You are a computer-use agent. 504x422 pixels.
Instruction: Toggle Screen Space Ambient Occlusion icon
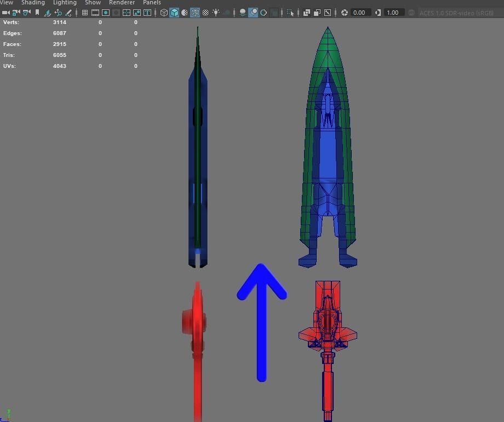pos(243,13)
